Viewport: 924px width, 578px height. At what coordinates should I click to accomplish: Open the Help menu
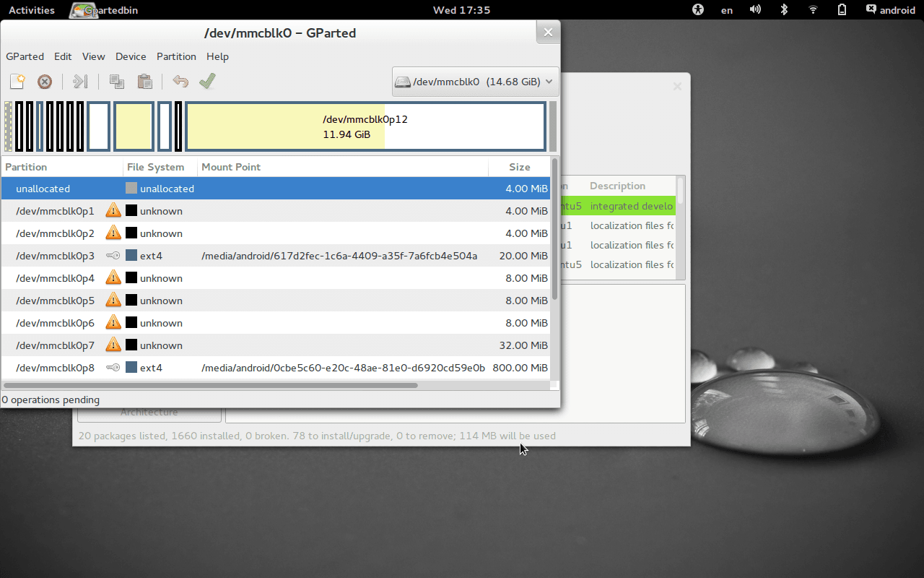(x=217, y=56)
